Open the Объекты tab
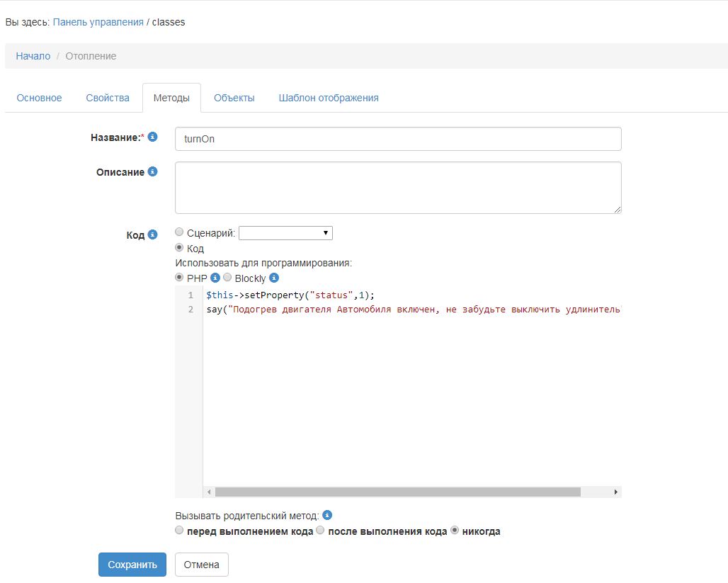The height and width of the screenshot is (583, 728). pos(234,98)
